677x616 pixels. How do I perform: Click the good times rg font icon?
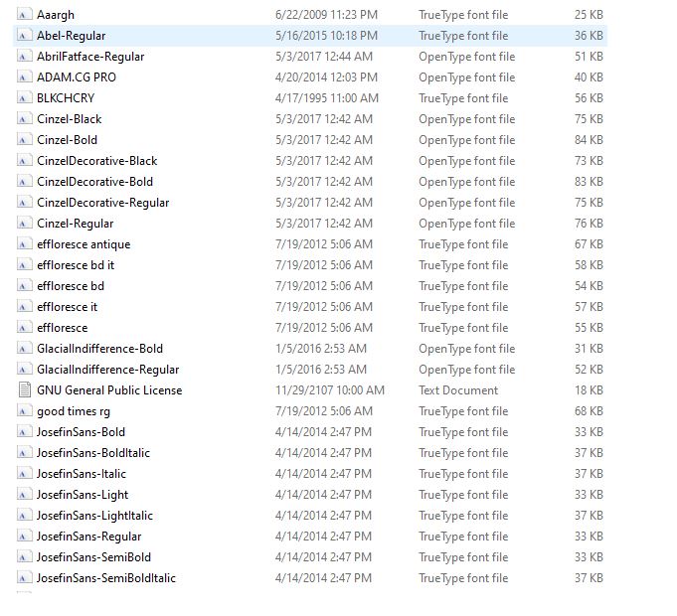(x=25, y=411)
